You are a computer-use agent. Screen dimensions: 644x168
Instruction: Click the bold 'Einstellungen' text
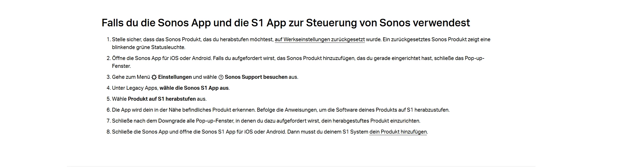[175, 77]
